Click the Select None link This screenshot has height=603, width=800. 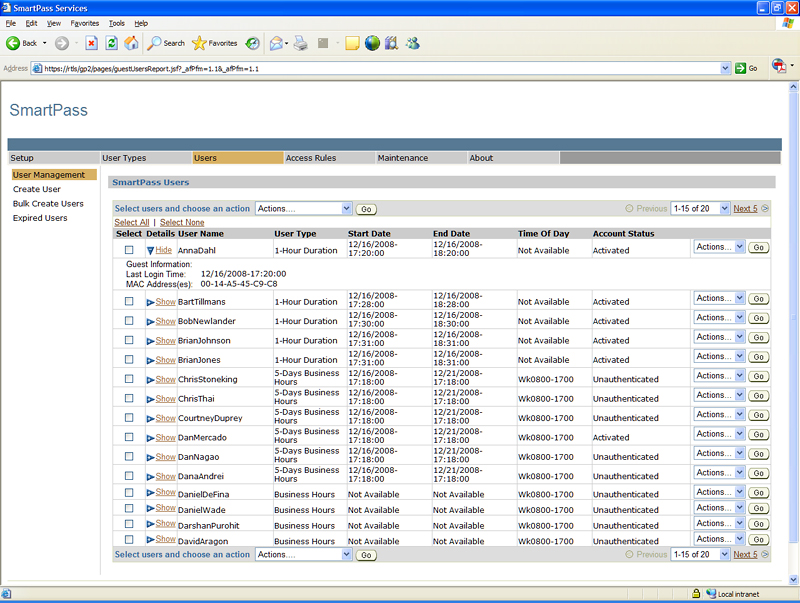[182, 222]
